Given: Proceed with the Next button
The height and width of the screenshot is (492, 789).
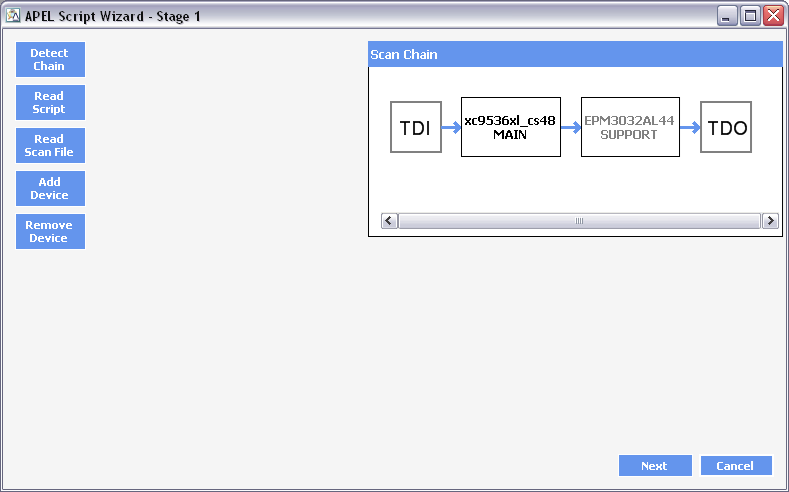Looking at the screenshot, I should [x=655, y=466].
